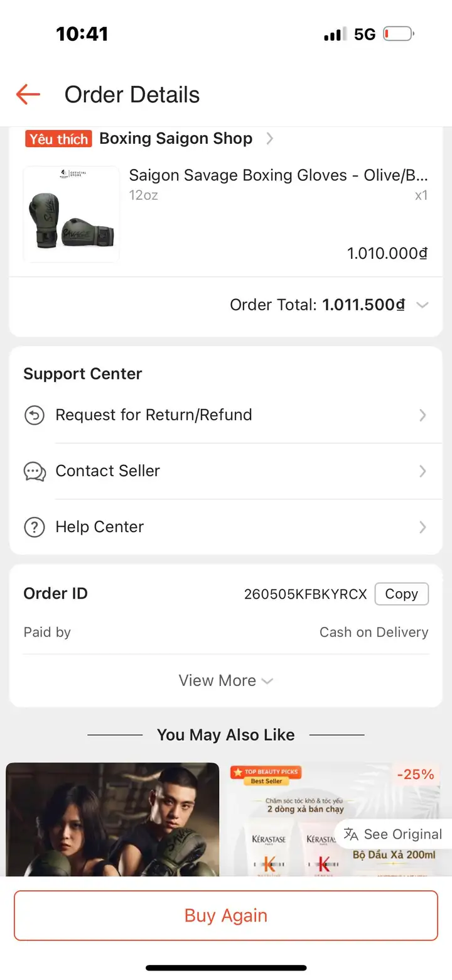Tap the Contact Seller chat bubble icon
The height and width of the screenshot is (980, 452).
[x=34, y=471]
